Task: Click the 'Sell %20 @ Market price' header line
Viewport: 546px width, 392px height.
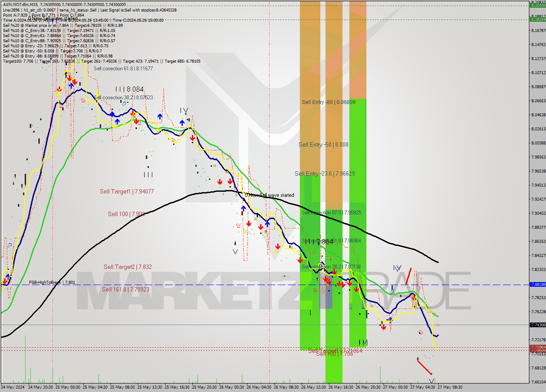Action: click(x=63, y=25)
